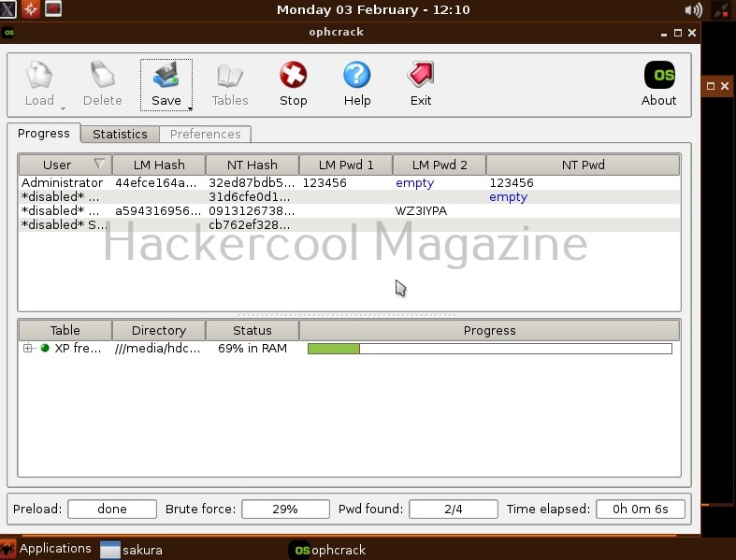Viewport: 736px width, 560px height.
Task: Open the Load dropdown arrow
Action: tap(63, 108)
